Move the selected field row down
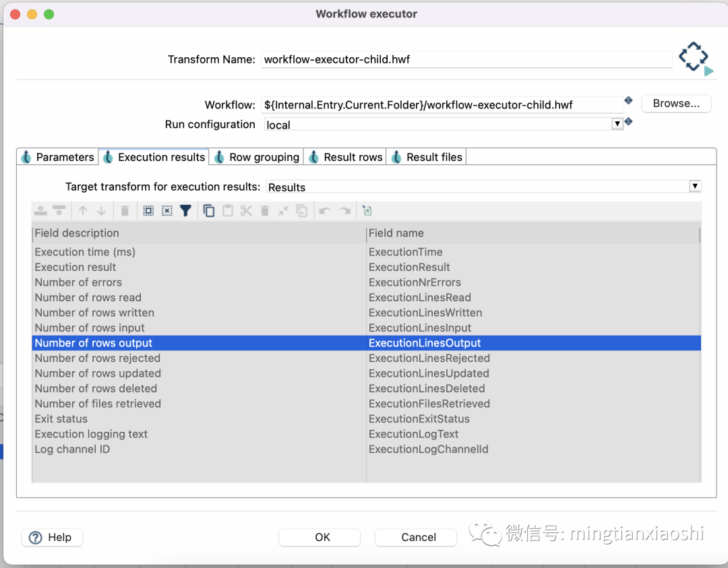 point(102,211)
